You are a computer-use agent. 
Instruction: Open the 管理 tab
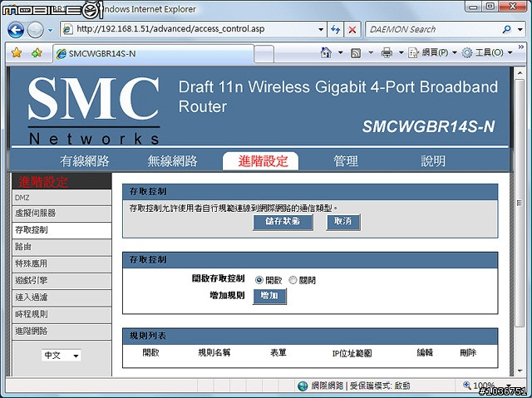[x=346, y=161]
